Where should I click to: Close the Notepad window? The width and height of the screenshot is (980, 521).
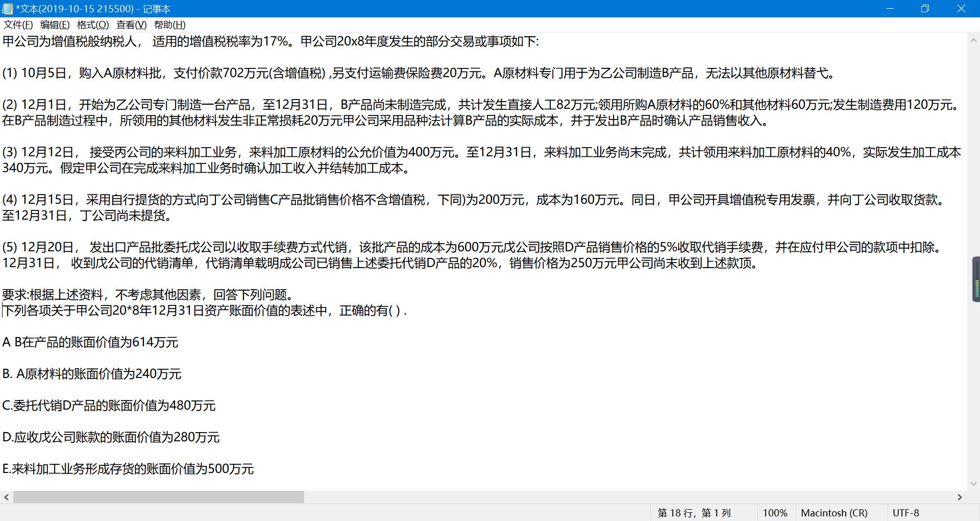961,9
